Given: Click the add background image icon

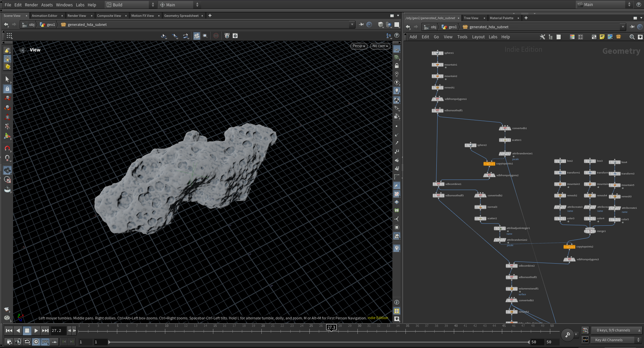Looking at the screenshot, I should coord(610,37).
